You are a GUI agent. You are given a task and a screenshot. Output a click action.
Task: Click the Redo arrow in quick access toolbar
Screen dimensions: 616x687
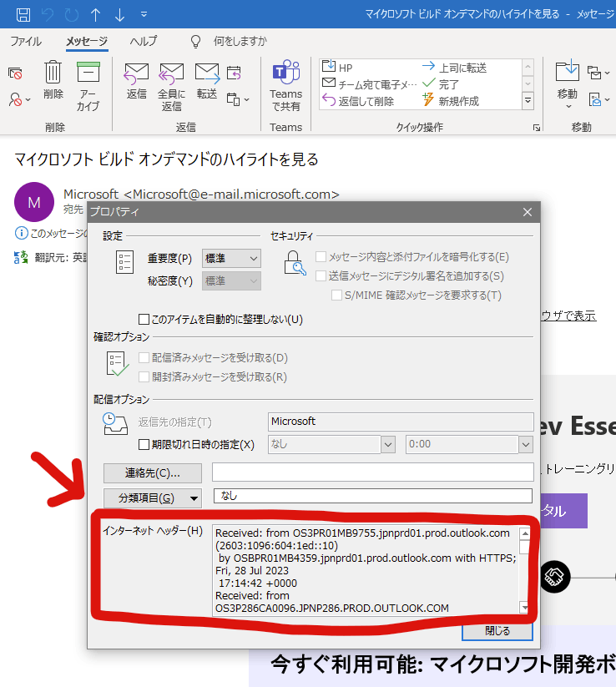pyautogui.click(x=72, y=14)
